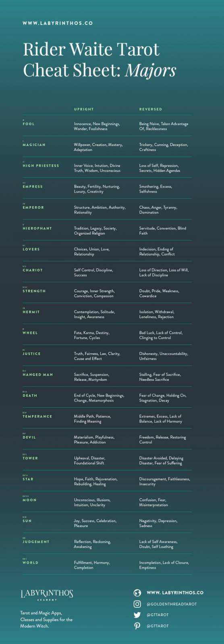Select the UPRIGHT column header
The image size is (224, 644).
(84, 109)
